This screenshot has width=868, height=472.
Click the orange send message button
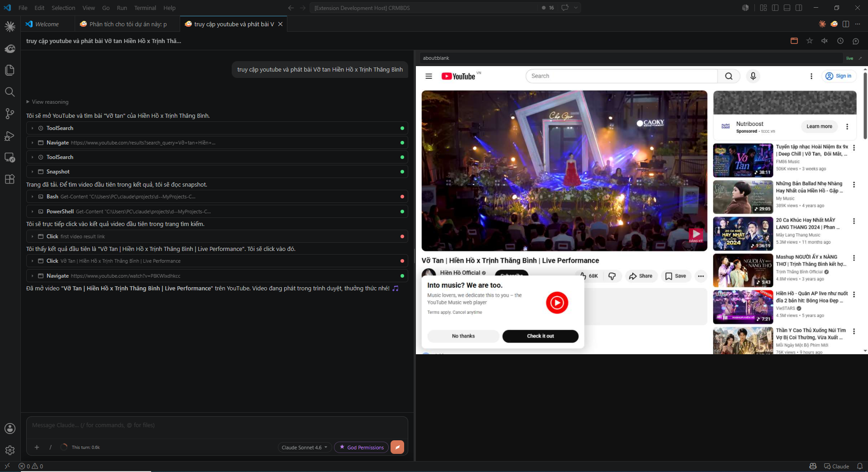click(x=397, y=447)
